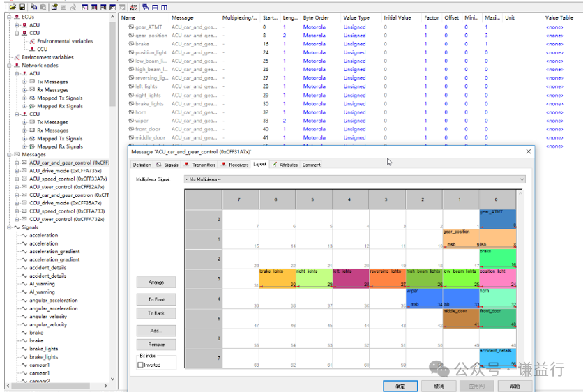
Task: Click the Tile vertically toolbar icon
Action: pyautogui.click(x=164, y=7)
